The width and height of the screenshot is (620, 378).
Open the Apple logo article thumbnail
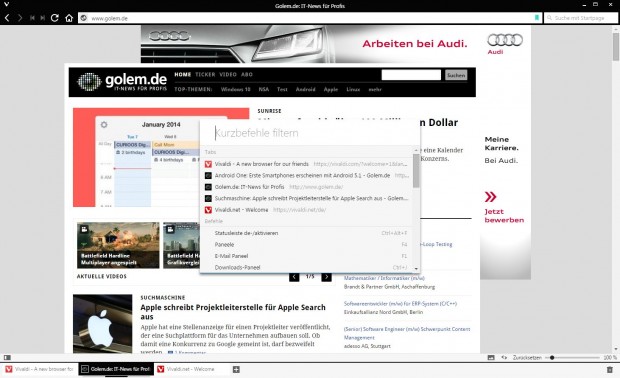tap(103, 324)
